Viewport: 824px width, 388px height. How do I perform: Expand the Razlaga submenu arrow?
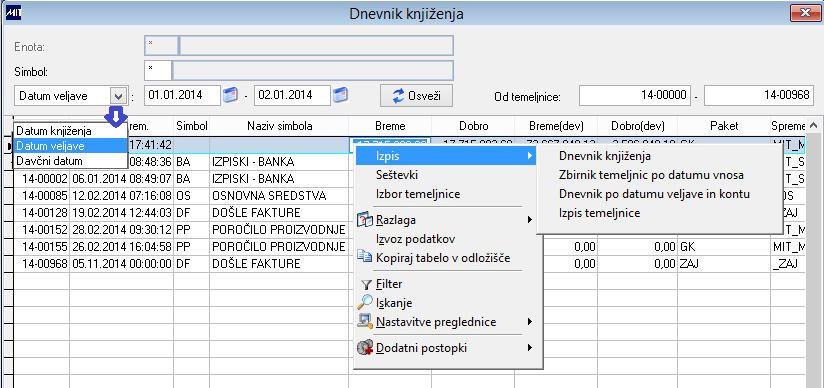[x=530, y=220]
